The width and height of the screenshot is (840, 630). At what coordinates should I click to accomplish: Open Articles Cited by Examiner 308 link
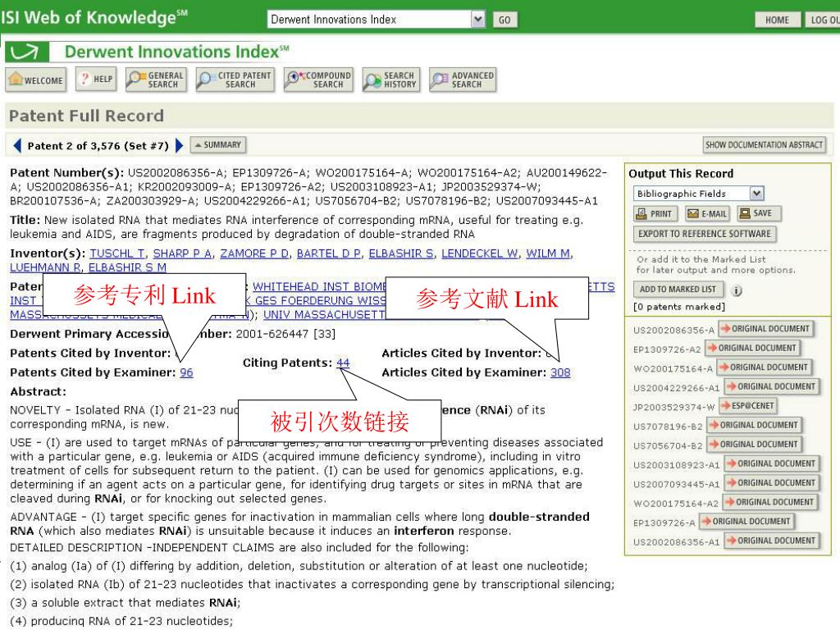[x=560, y=372]
